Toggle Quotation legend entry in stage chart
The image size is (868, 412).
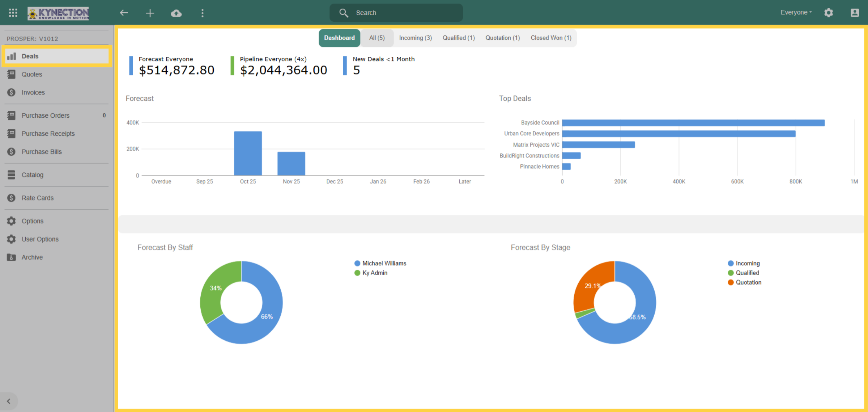pyautogui.click(x=744, y=282)
